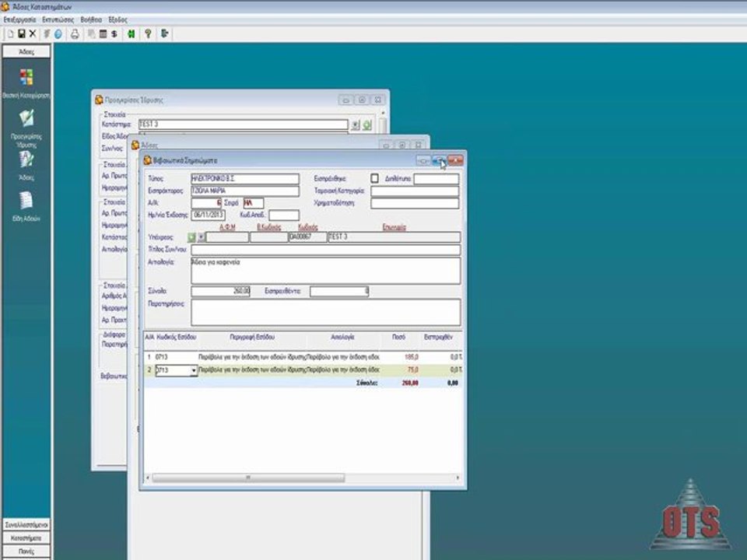Screen dimensions: 747x560
Task: Click the Delete X toolbar icon
Action: coord(33,33)
